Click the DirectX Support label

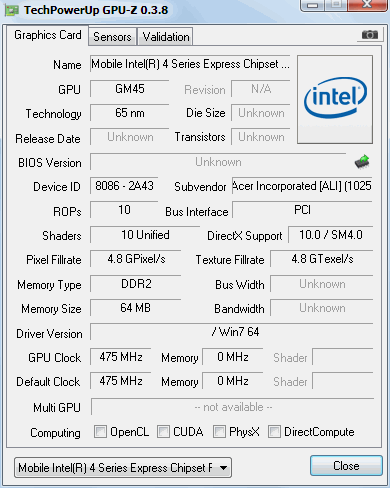coord(245,236)
